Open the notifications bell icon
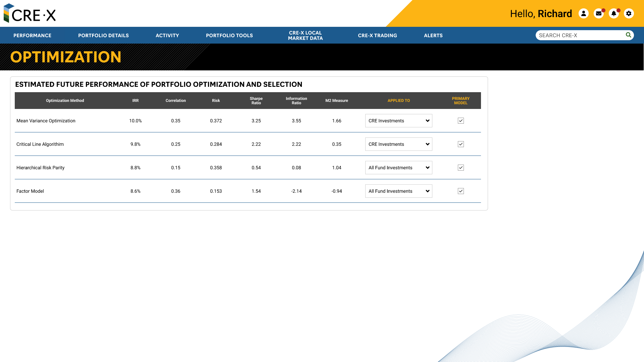This screenshot has height=362, width=644. pyautogui.click(x=614, y=13)
